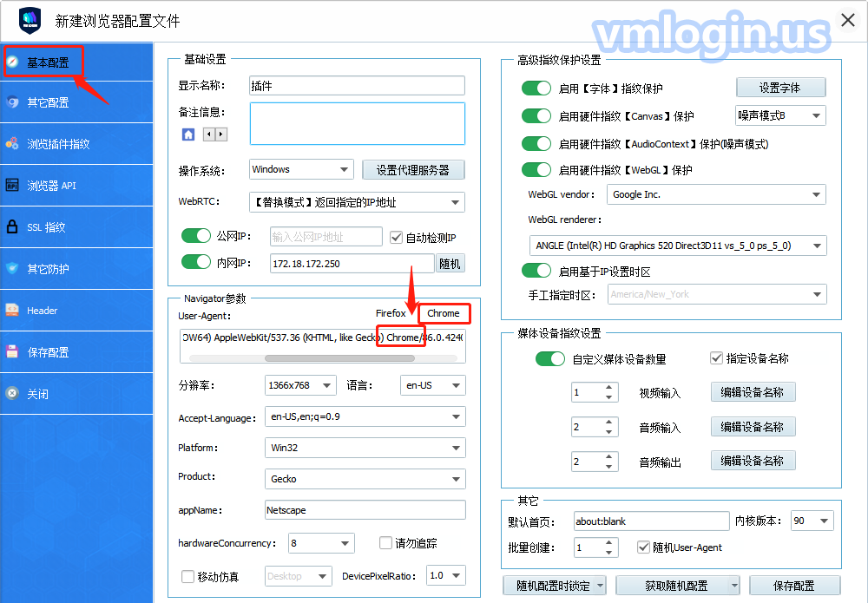Switch to the Chrome User-Agent tab
Screen dimensions: 868x603
pyautogui.click(x=444, y=313)
